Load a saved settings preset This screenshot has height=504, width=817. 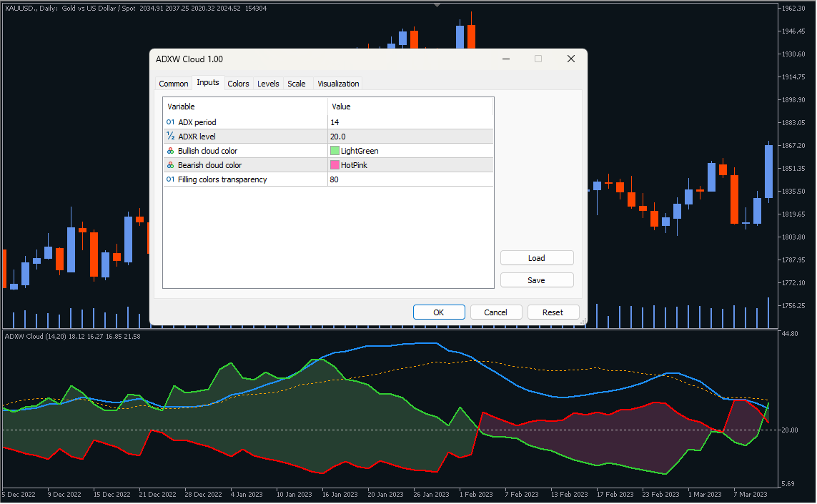click(x=537, y=257)
